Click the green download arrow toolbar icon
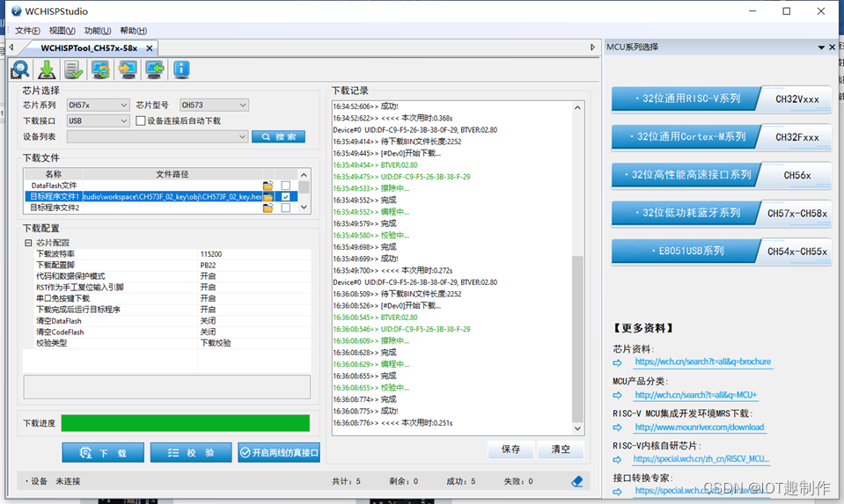This screenshot has width=844, height=504. [47, 69]
